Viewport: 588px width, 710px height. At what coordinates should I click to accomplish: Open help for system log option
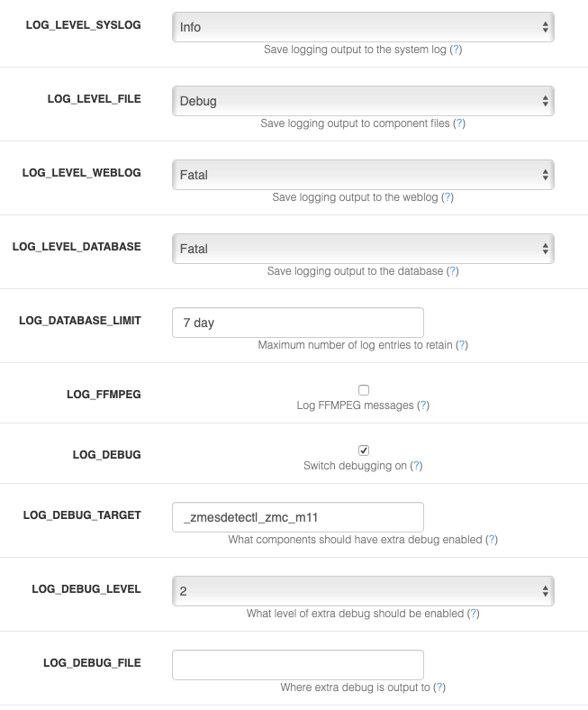coord(456,50)
